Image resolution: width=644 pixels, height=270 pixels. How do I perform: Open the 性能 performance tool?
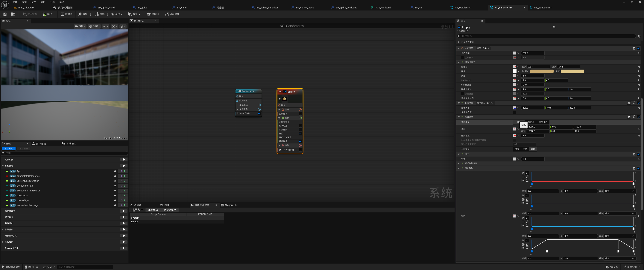point(100,14)
